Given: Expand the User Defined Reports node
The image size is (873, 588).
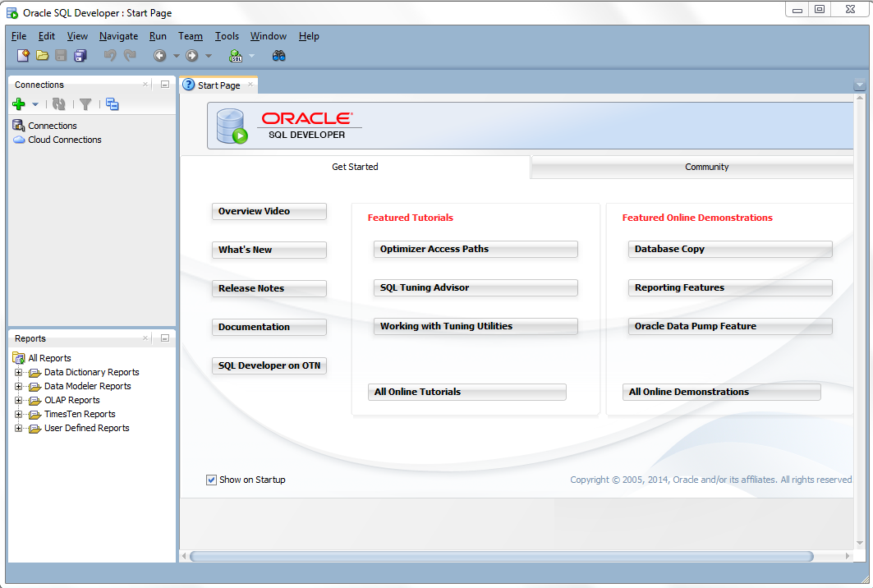Looking at the screenshot, I should click(16, 428).
